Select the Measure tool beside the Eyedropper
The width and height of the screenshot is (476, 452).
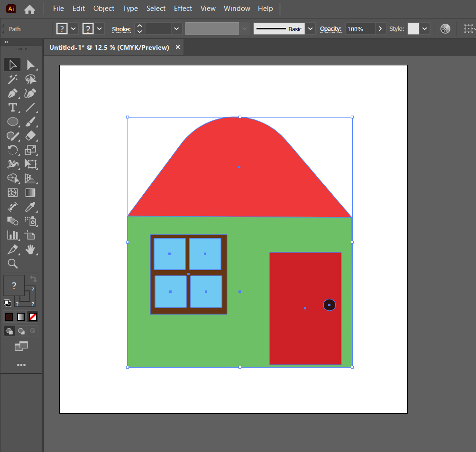(12, 207)
